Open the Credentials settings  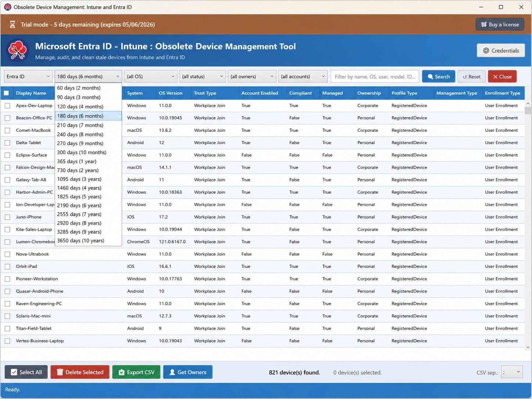click(x=501, y=51)
